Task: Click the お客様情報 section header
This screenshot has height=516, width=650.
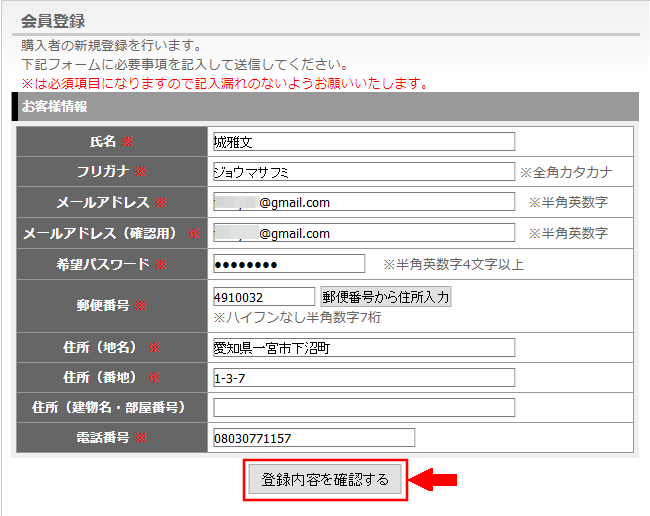Action: tap(54, 107)
